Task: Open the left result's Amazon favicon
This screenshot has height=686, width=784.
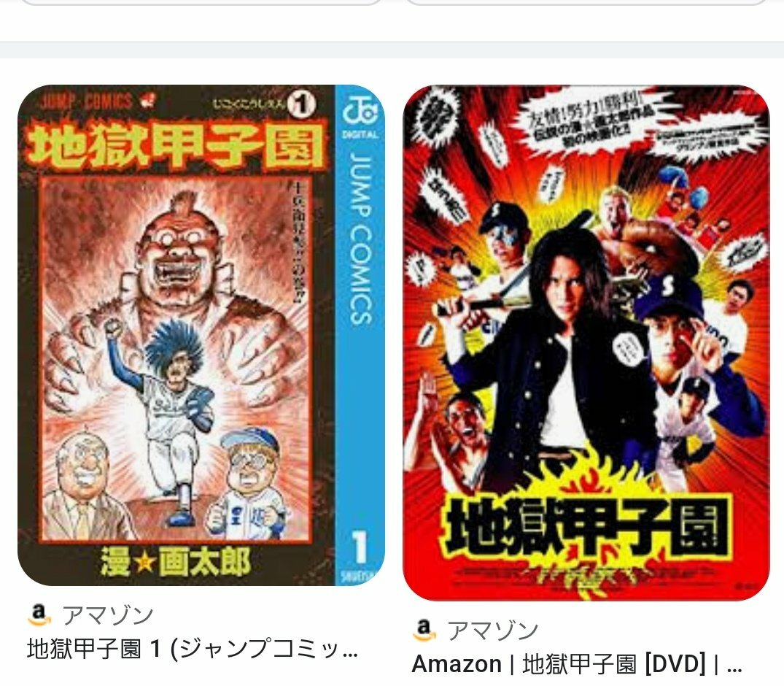Action: (39, 615)
